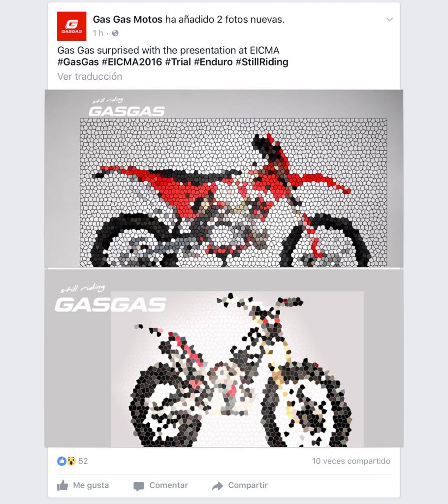The height and width of the screenshot is (504, 448).
Task: Click the globe public privacy icon
Action: (x=115, y=33)
